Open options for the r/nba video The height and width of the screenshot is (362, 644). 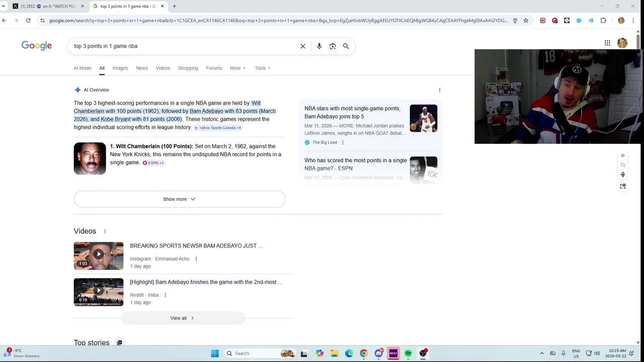click(x=165, y=295)
